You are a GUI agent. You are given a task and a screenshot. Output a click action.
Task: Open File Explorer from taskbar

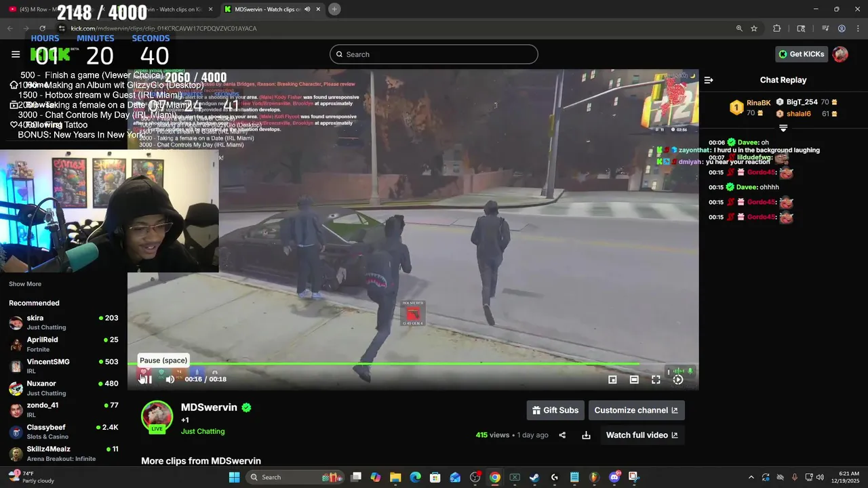click(395, 477)
